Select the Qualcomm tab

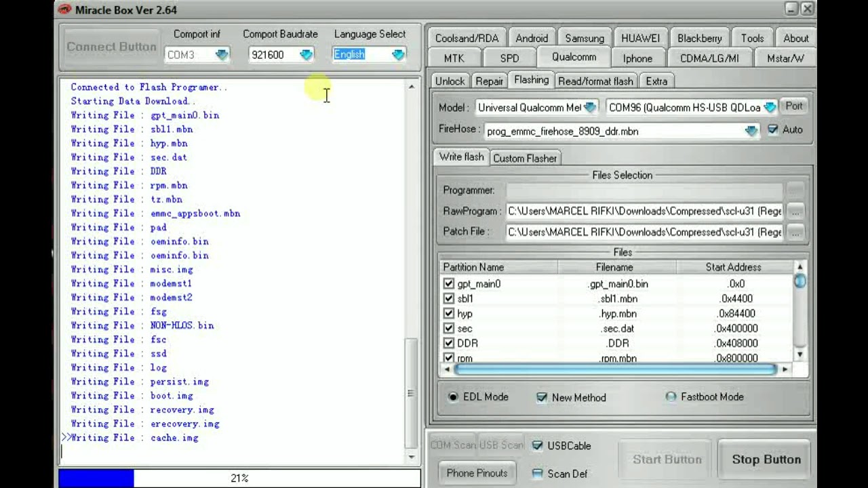574,57
